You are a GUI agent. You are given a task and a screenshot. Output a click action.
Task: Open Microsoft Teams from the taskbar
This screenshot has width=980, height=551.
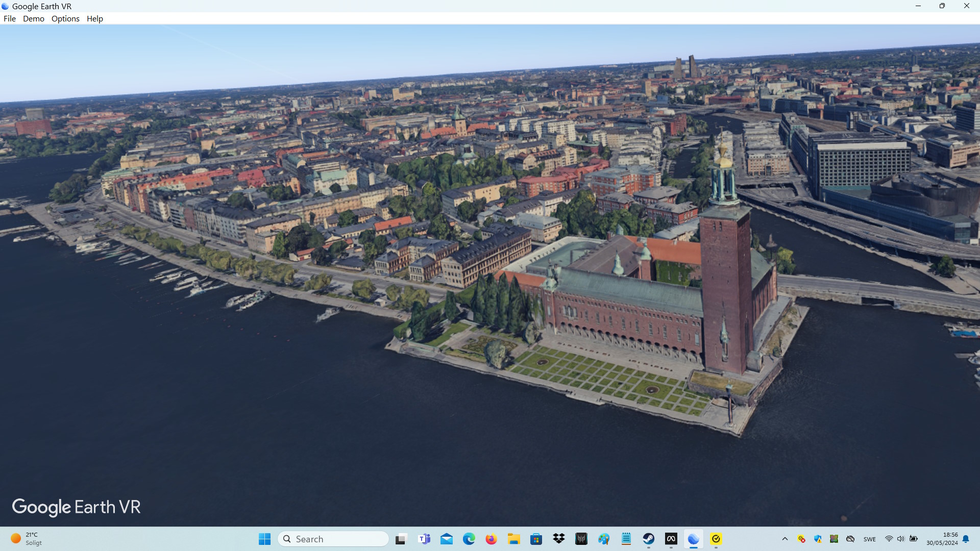(x=424, y=539)
